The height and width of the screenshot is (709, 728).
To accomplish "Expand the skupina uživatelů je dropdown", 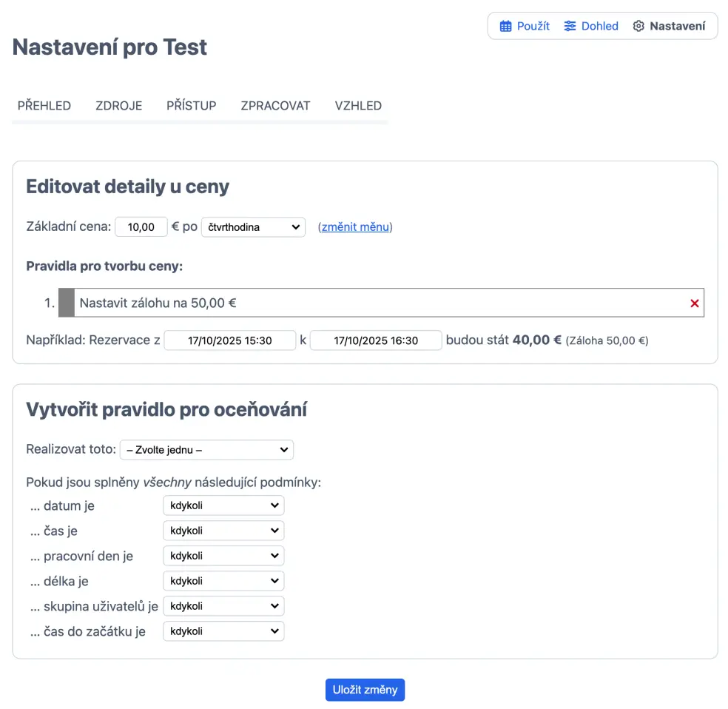I will pos(223,606).
